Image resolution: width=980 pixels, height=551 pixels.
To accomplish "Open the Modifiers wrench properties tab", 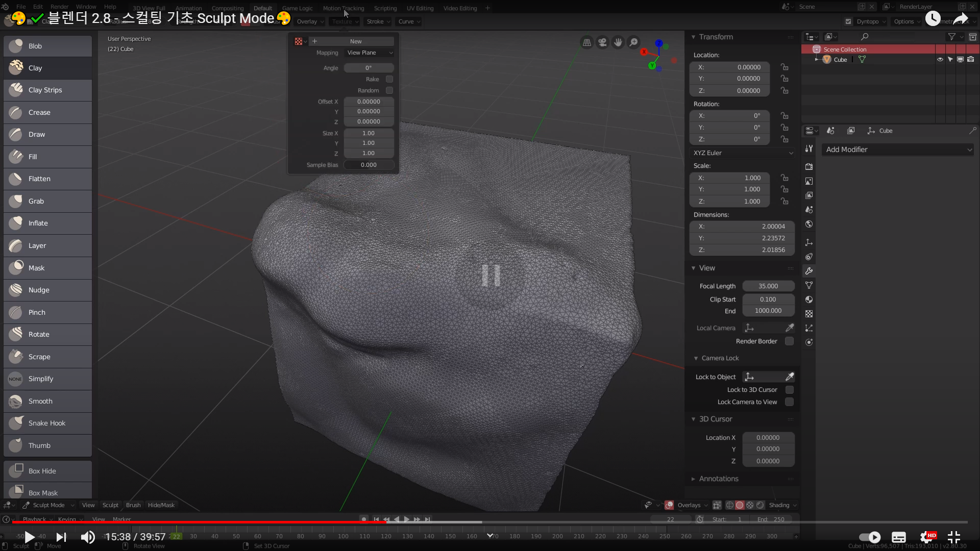I will [809, 271].
